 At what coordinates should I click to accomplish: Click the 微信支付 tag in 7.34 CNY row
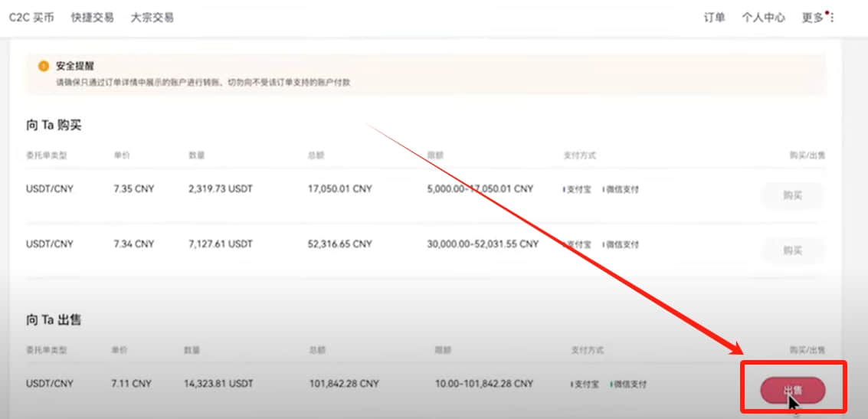(x=621, y=244)
